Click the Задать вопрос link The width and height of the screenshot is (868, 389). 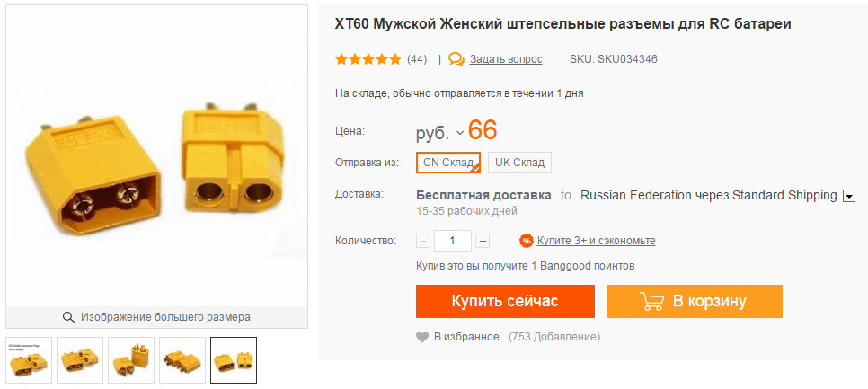pyautogui.click(x=506, y=59)
